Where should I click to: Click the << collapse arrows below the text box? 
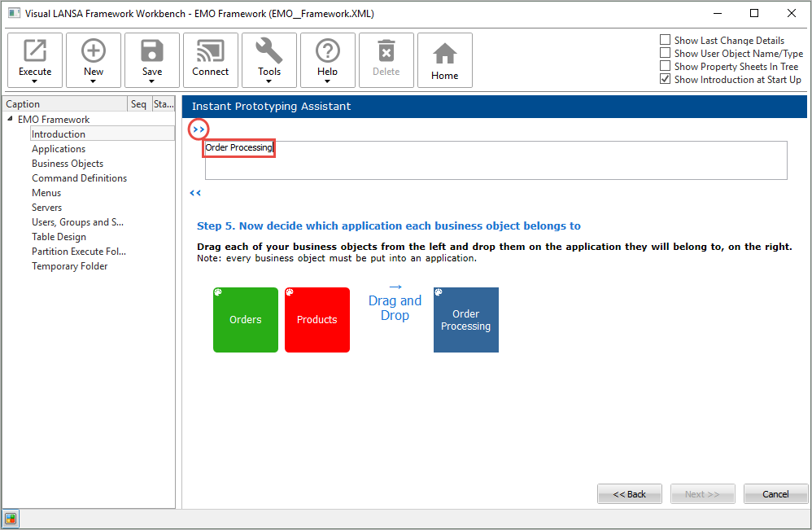(x=195, y=193)
